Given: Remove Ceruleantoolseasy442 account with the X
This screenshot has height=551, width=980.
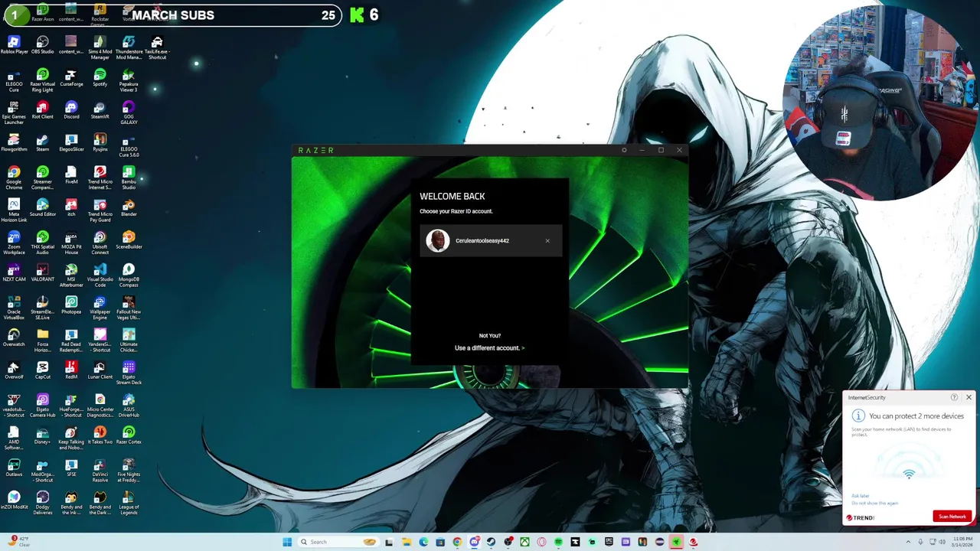Looking at the screenshot, I should point(547,241).
